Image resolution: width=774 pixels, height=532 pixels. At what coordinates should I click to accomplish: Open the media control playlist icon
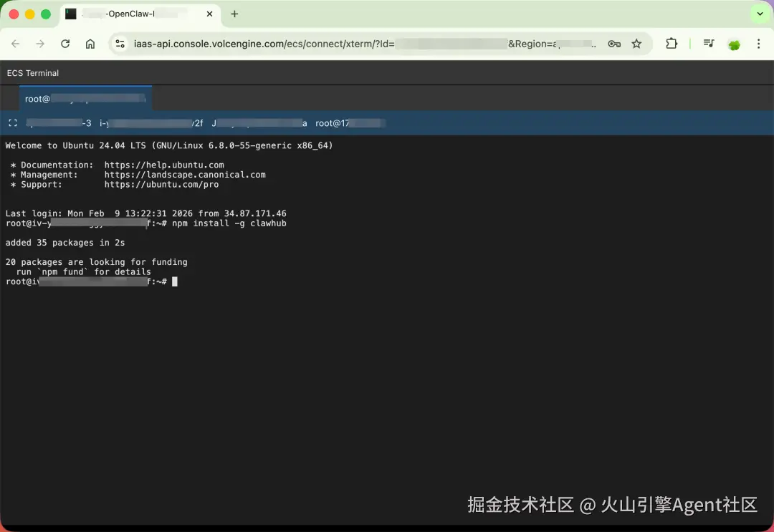point(709,44)
